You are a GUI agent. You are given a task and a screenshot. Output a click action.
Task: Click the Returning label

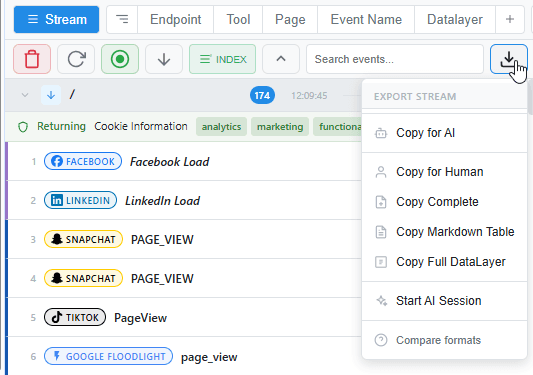61,126
